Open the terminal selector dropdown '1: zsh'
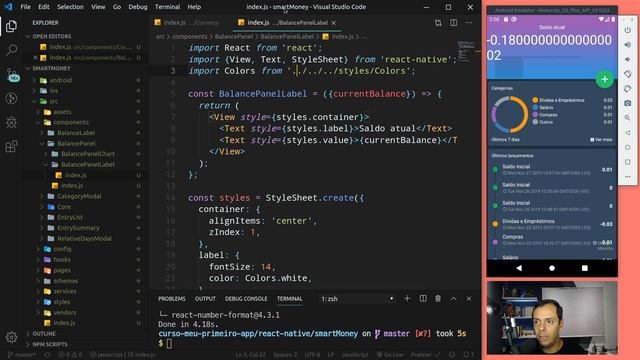 358,299
